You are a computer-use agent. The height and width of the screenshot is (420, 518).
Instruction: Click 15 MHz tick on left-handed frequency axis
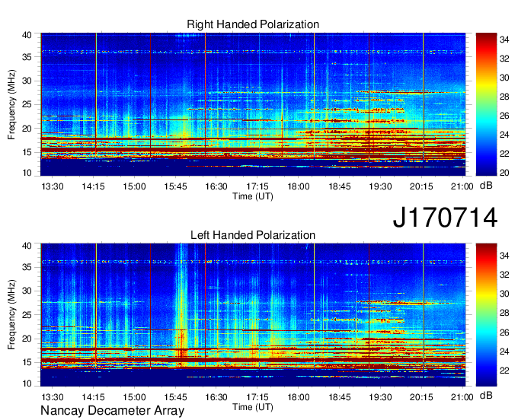point(27,363)
